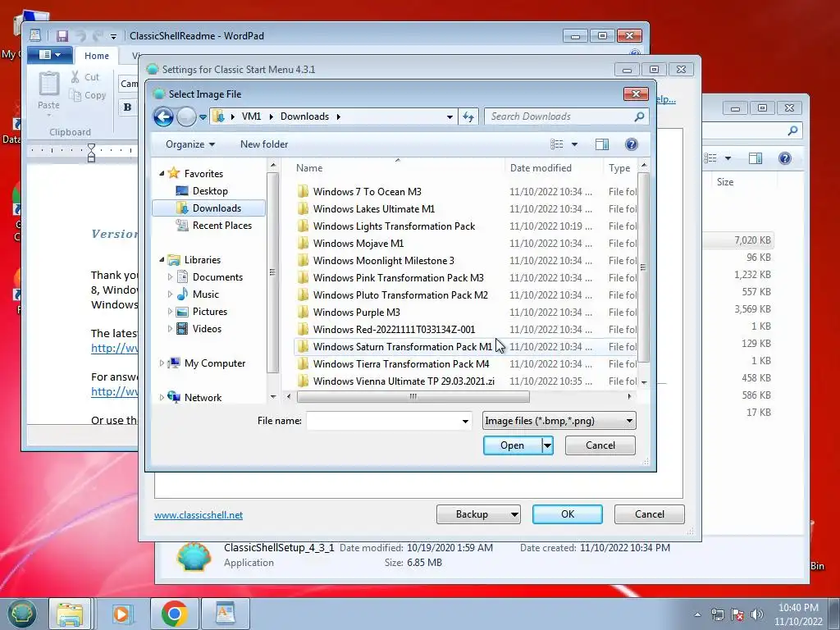This screenshot has width=840, height=630.
Task: Expand the Backup dropdown button
Action: coord(514,514)
